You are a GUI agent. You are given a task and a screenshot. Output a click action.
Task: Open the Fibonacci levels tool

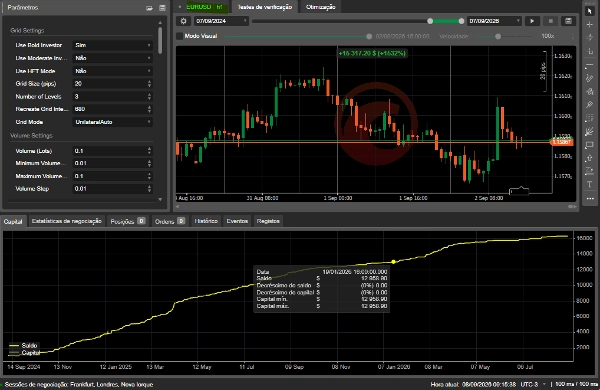[x=590, y=118]
